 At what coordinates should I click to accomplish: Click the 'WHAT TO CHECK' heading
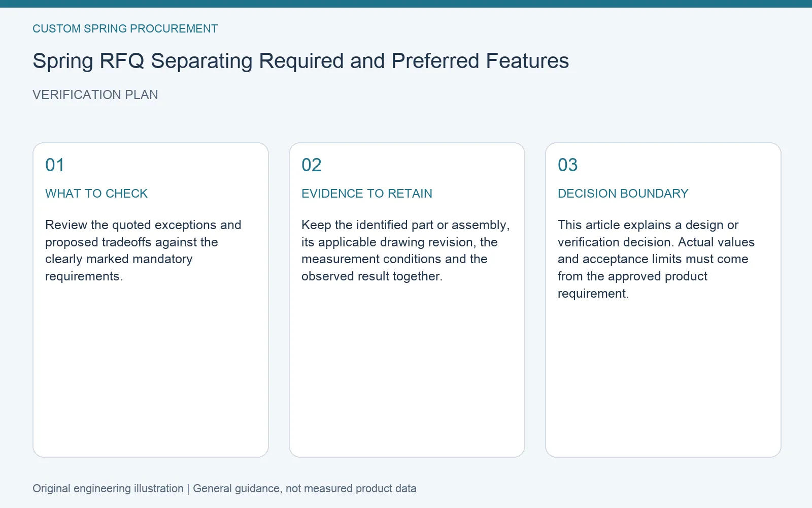click(96, 194)
